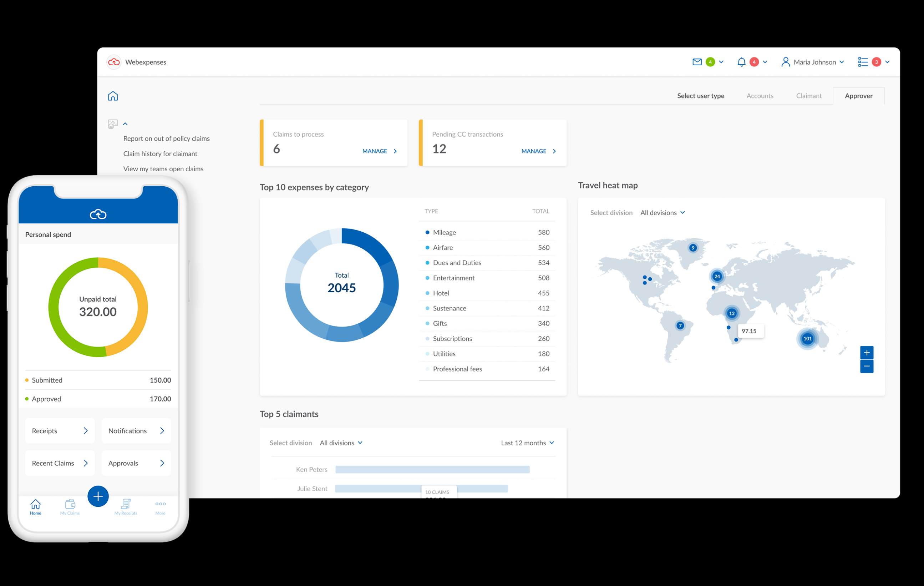Click the 101 cluster marker on map

click(x=807, y=338)
